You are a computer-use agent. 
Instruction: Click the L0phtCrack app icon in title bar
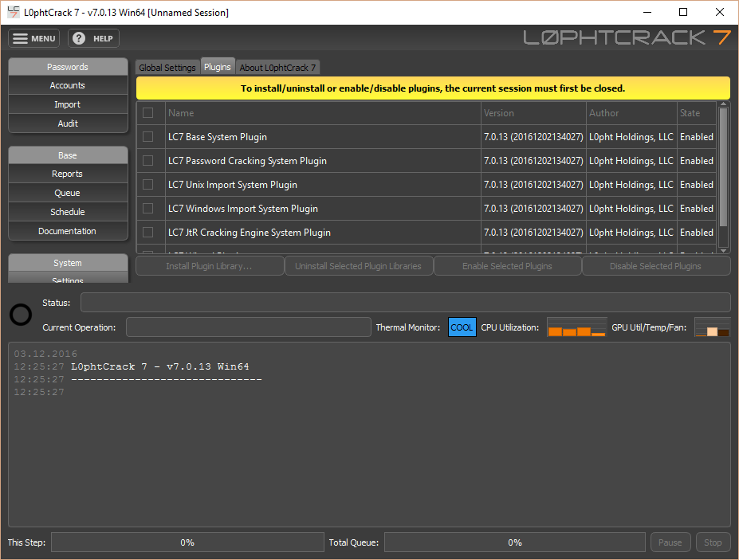(14, 12)
